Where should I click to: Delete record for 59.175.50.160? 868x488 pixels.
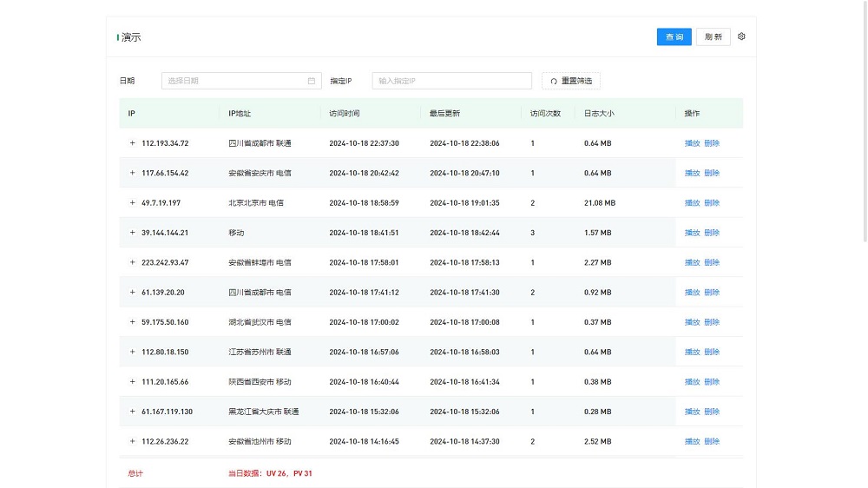[712, 322]
